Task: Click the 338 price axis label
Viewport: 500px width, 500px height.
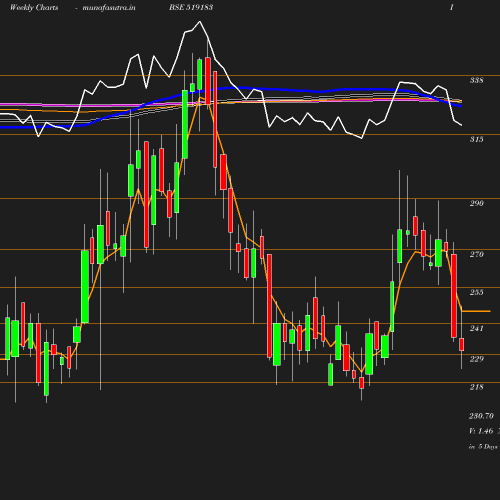Action: (x=477, y=80)
